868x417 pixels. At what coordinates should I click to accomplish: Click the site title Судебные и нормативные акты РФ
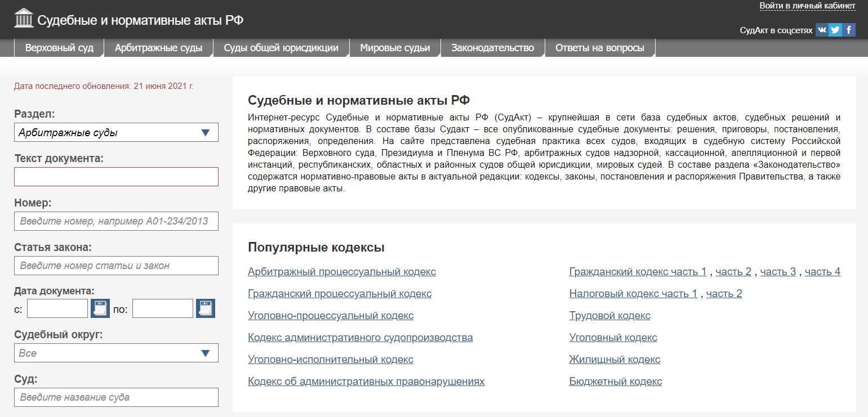[140, 20]
